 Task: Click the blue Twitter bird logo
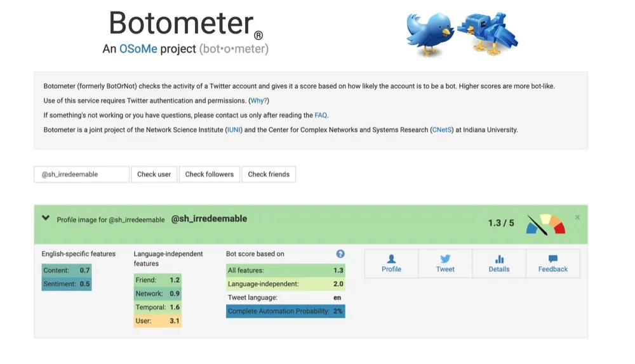click(429, 35)
